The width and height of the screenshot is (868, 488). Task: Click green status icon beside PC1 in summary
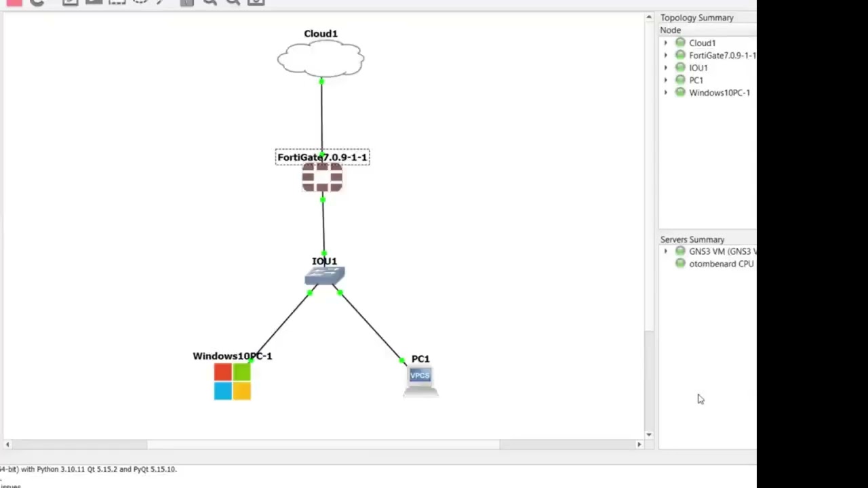pyautogui.click(x=680, y=80)
